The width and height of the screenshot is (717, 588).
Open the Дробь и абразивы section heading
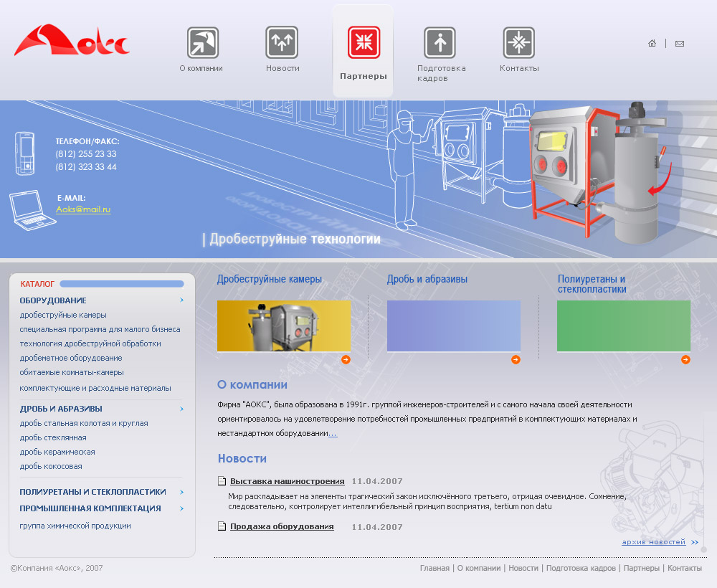(427, 279)
